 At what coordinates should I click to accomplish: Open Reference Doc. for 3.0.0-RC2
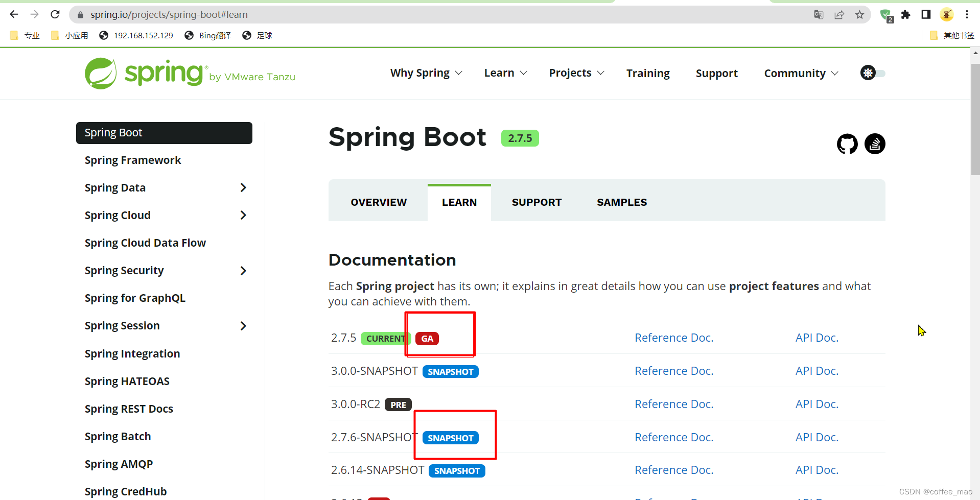click(x=674, y=404)
